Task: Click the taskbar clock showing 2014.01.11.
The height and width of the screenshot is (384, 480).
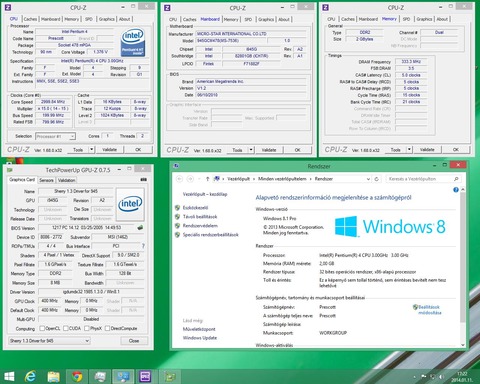Action: point(462,377)
